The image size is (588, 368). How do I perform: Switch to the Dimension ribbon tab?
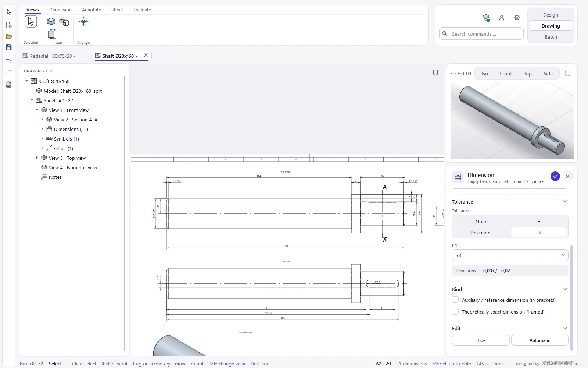tap(60, 10)
